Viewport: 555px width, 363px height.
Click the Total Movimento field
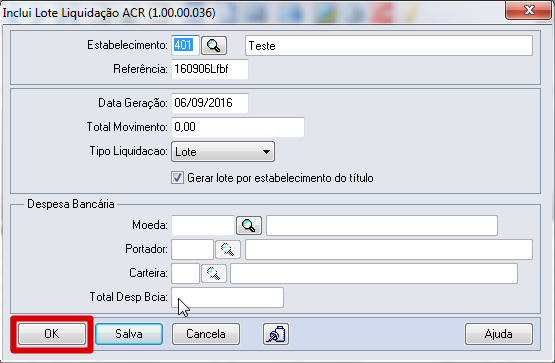coord(238,127)
